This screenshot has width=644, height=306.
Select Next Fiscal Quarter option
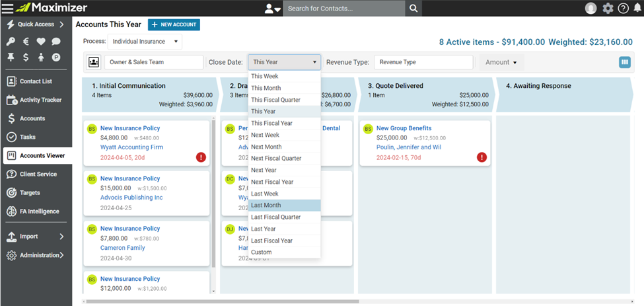[284, 158]
